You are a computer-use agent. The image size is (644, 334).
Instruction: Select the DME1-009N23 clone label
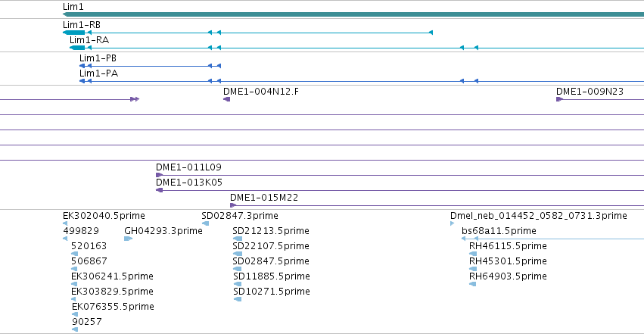pos(590,91)
